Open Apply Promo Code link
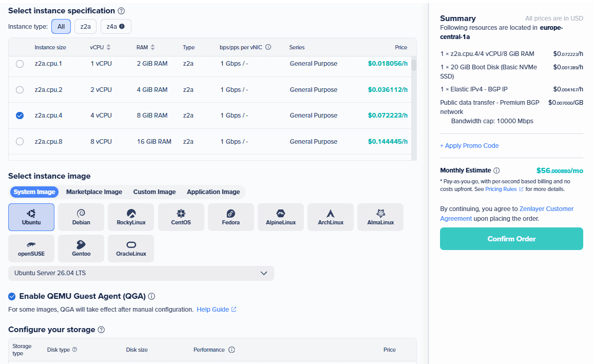 [x=469, y=146]
